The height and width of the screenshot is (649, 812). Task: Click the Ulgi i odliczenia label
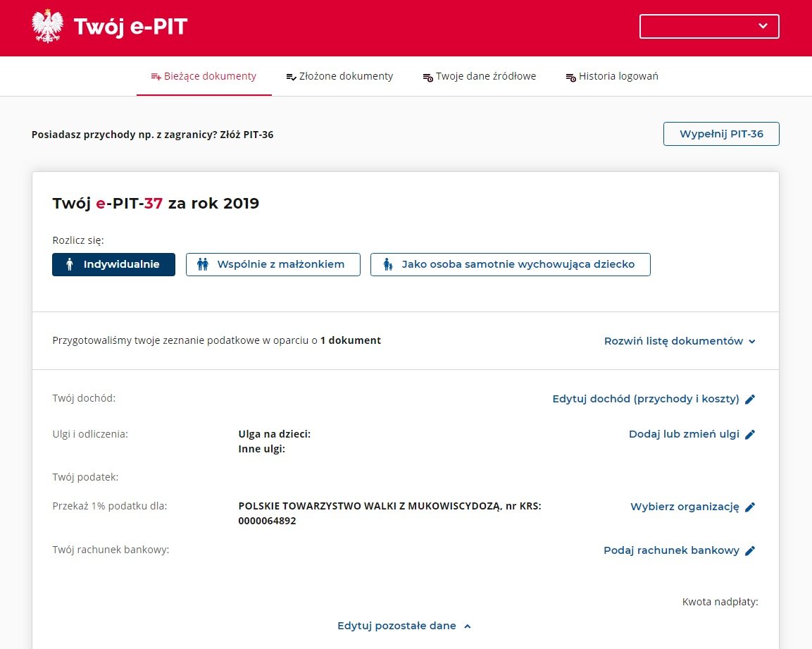pyautogui.click(x=90, y=434)
